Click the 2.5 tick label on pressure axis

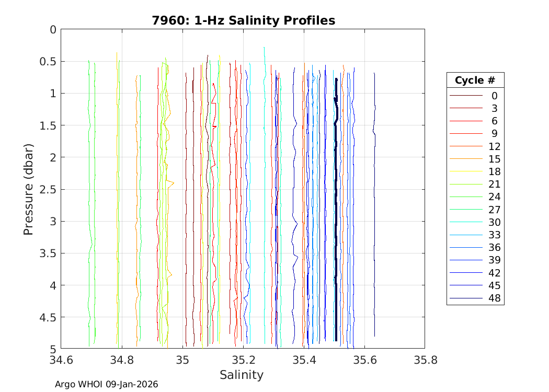(x=46, y=189)
